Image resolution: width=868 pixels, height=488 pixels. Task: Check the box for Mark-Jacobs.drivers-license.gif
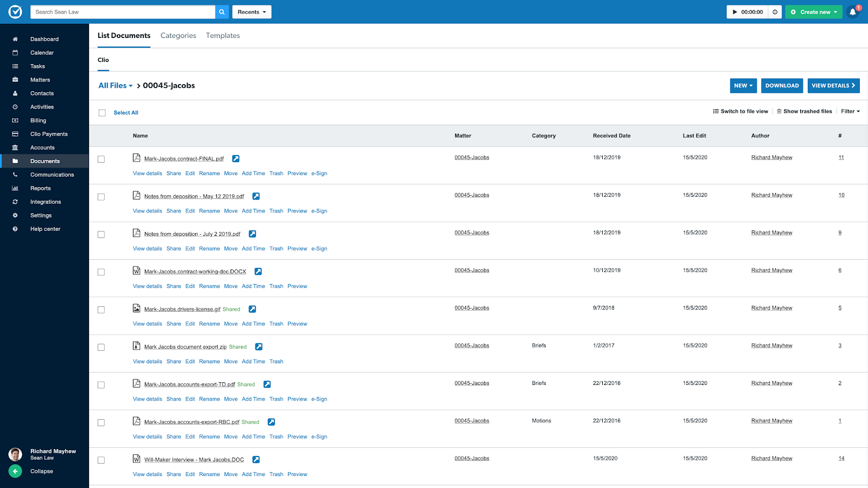pos(101,310)
